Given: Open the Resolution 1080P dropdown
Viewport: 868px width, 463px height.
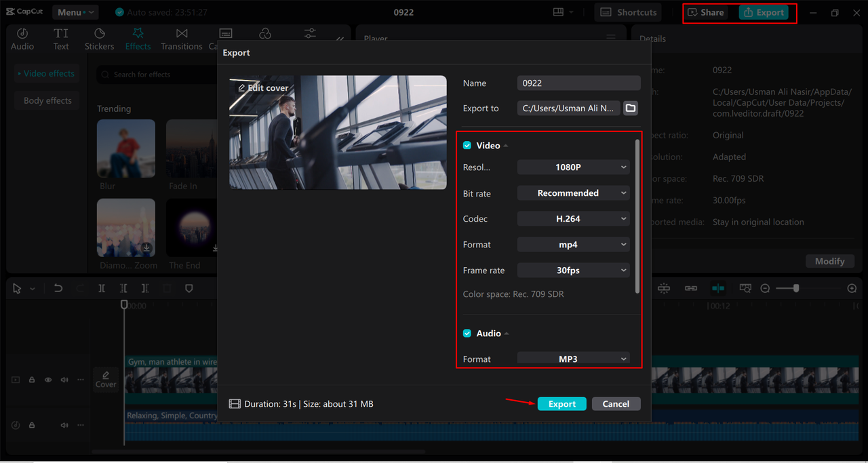Looking at the screenshot, I should click(573, 167).
